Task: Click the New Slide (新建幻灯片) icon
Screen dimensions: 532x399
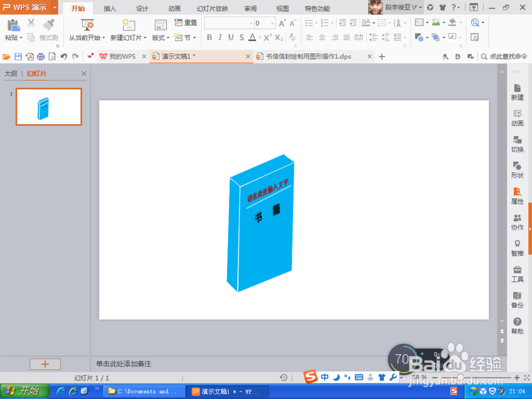Action: coord(129,25)
